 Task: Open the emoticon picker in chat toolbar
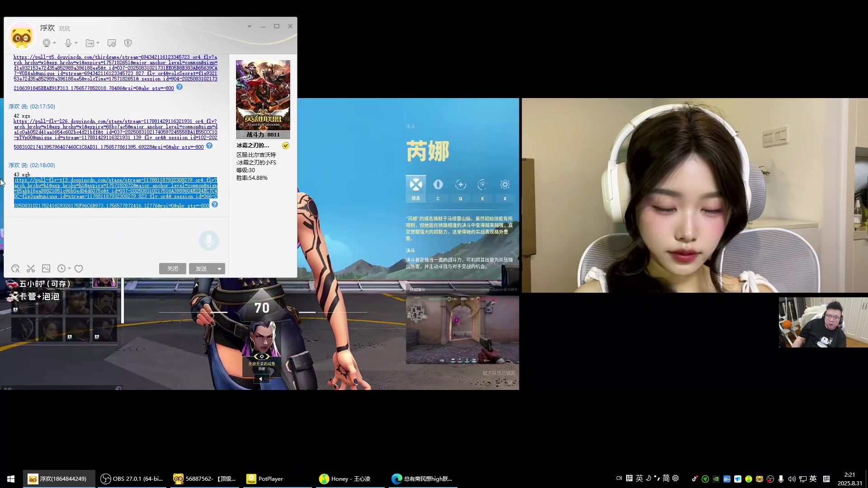point(15,268)
